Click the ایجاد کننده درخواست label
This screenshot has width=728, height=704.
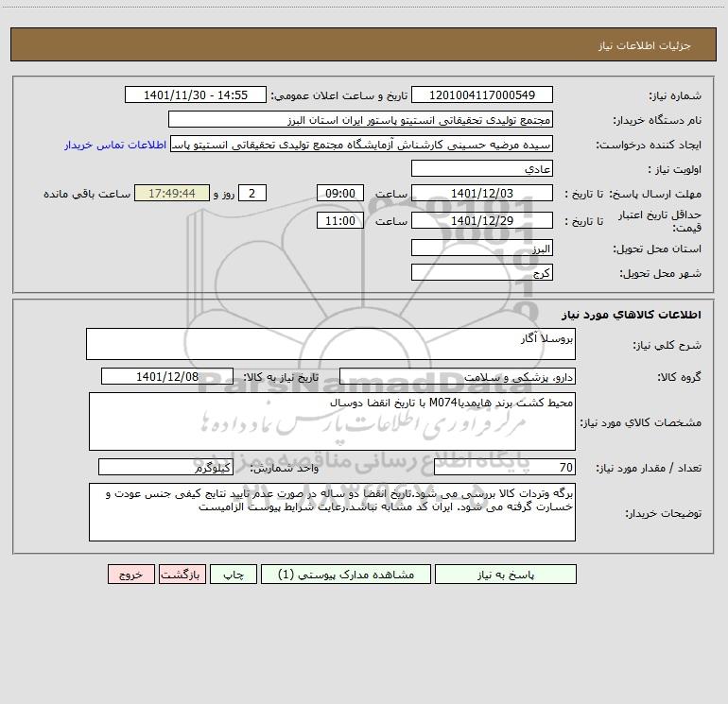coord(649,145)
